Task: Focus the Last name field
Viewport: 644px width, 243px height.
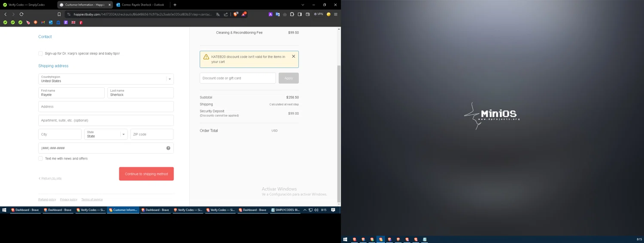Action: click(140, 93)
